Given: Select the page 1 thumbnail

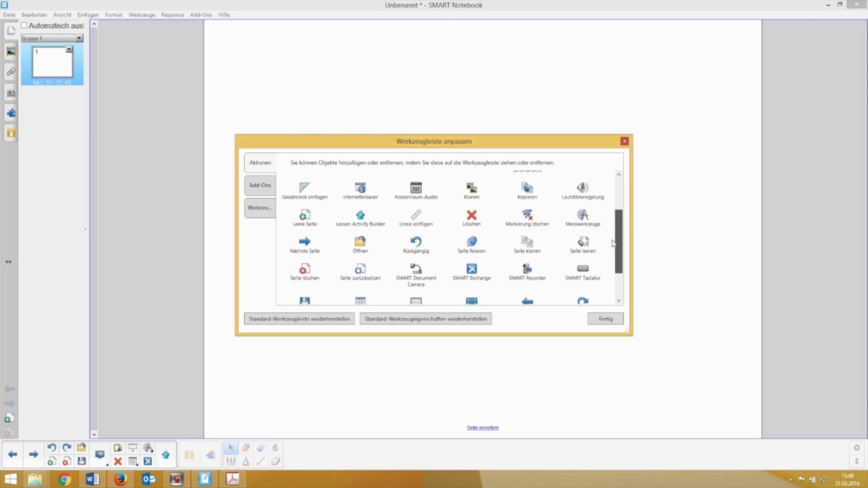Looking at the screenshot, I should pyautogui.click(x=52, y=62).
